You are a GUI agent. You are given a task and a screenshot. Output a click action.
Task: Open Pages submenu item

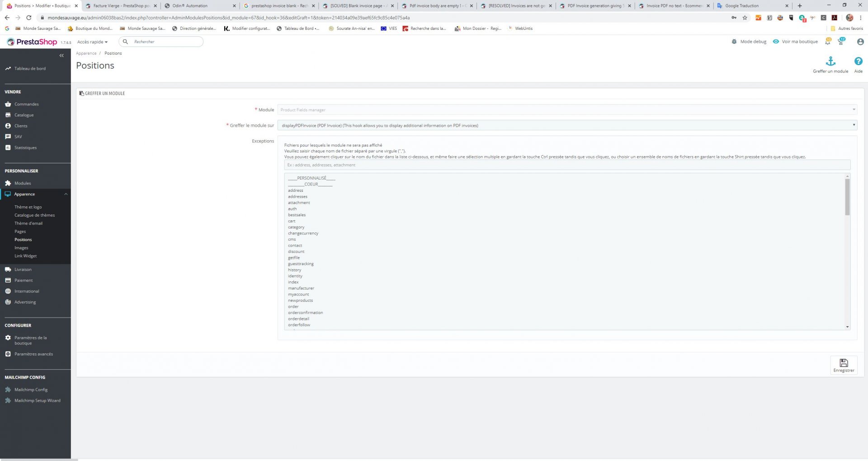click(x=20, y=232)
